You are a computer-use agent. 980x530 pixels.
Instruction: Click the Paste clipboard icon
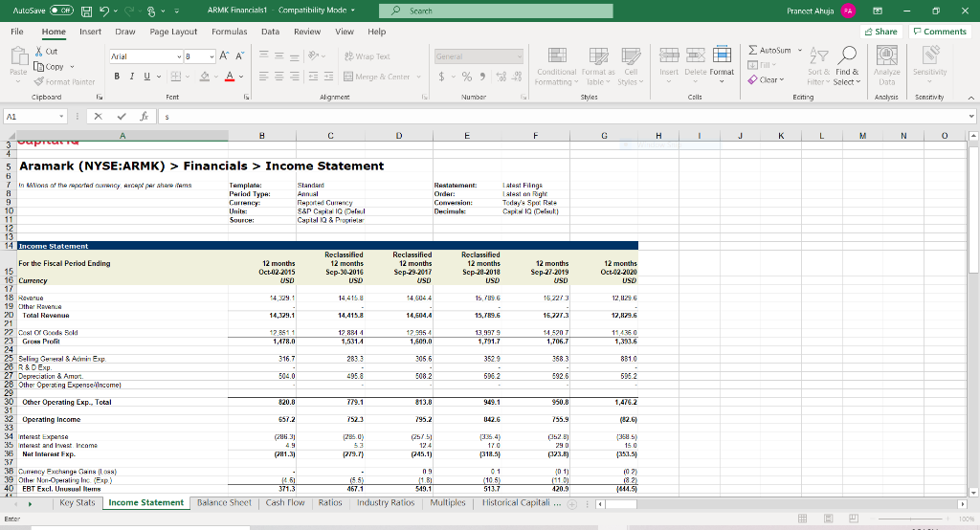coord(19,56)
